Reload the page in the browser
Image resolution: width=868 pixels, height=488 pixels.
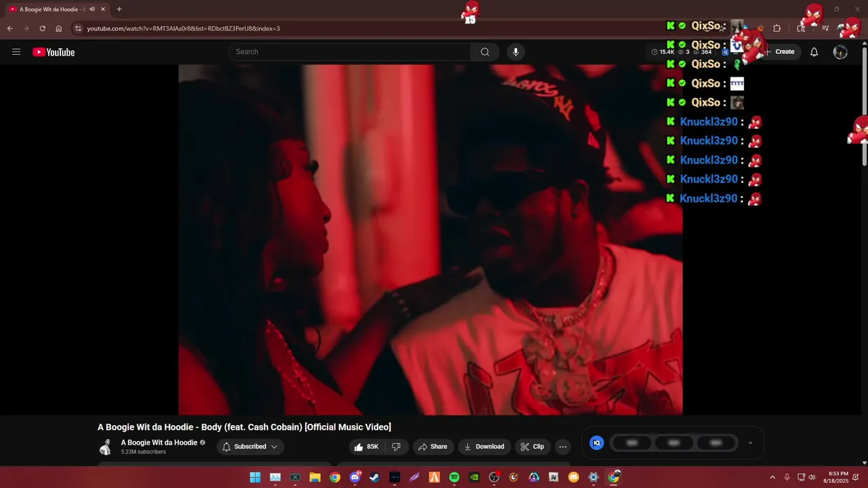click(42, 28)
